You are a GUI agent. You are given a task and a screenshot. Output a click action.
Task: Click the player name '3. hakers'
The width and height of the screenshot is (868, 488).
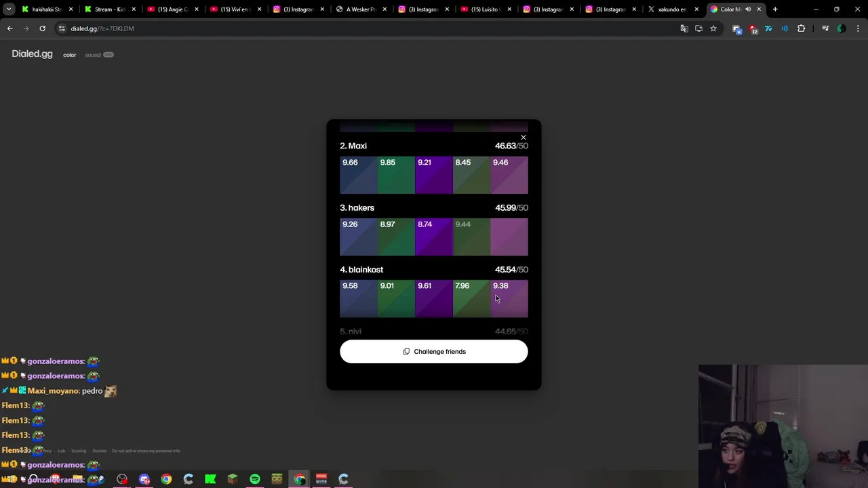pyautogui.click(x=357, y=208)
